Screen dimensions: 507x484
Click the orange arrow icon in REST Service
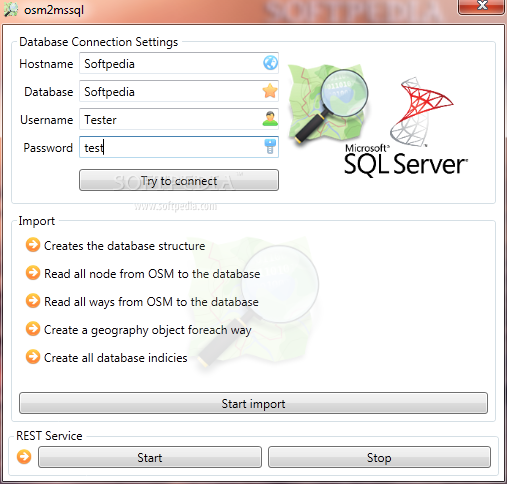click(x=24, y=457)
